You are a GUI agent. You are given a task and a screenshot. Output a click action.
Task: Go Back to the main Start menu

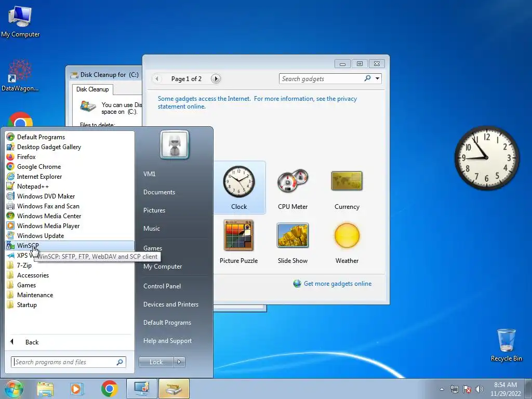click(70, 342)
